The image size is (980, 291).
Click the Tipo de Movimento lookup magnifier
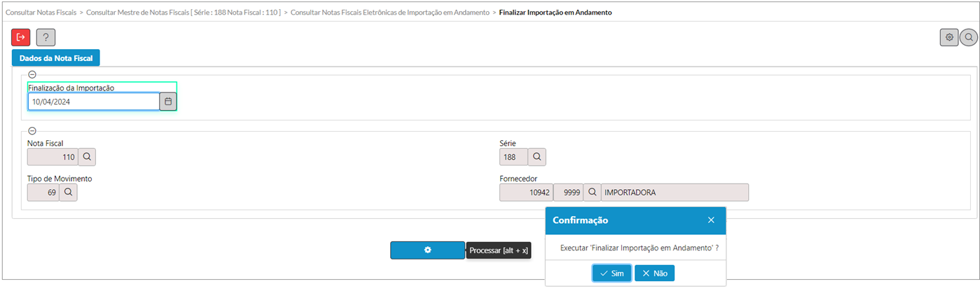(68, 192)
